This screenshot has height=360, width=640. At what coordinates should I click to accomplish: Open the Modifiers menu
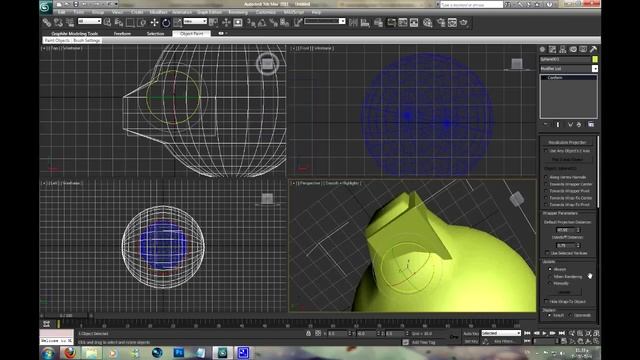click(158, 12)
